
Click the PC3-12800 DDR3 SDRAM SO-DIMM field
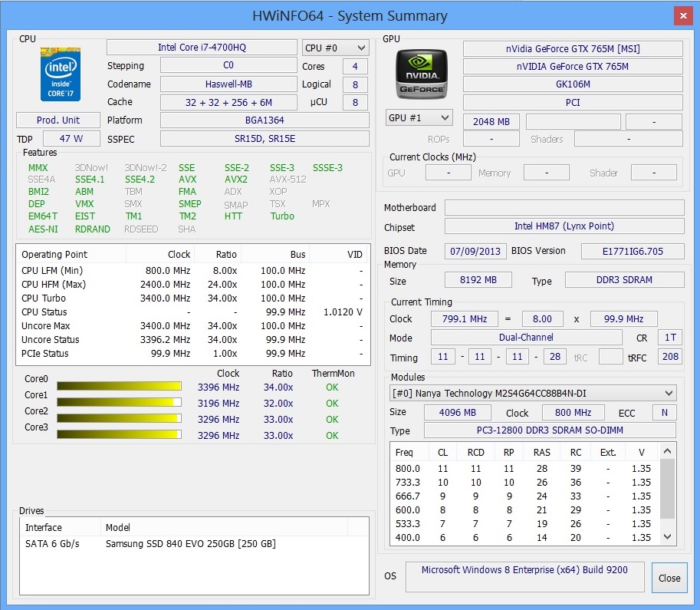[550, 430]
